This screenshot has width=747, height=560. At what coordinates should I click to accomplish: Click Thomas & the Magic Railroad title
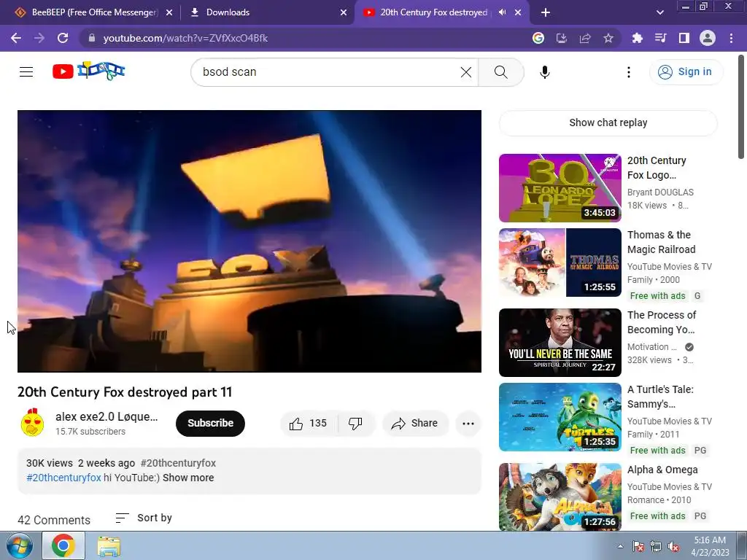(661, 242)
